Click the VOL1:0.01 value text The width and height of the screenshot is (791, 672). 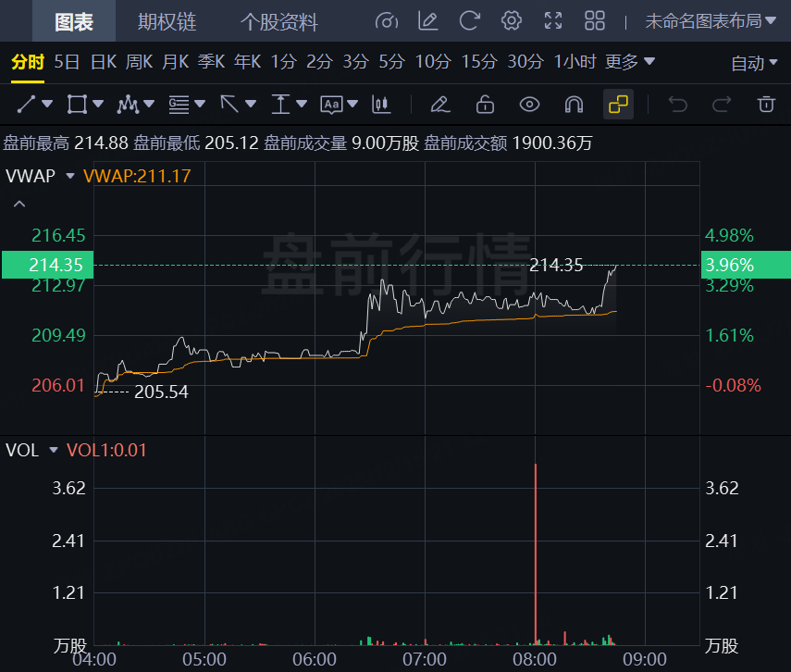106,450
